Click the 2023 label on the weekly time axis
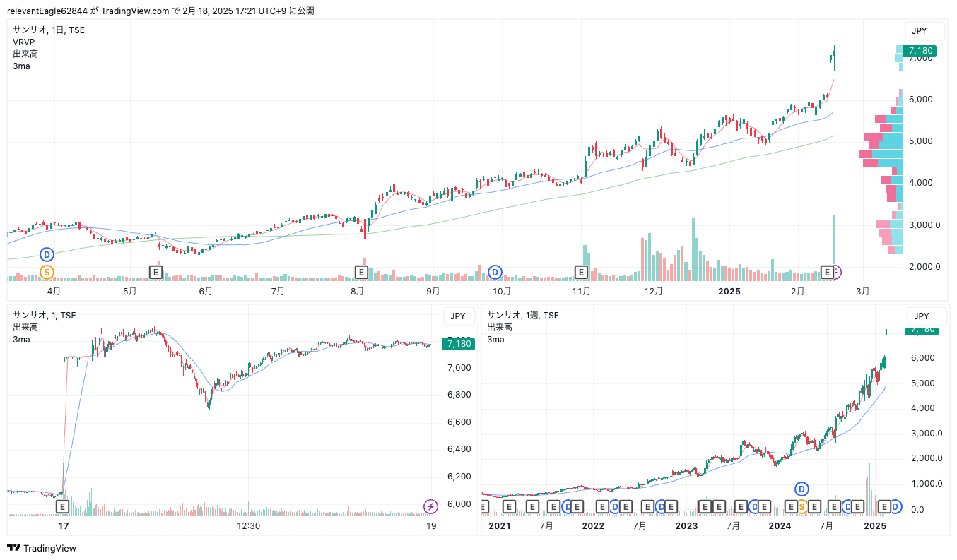The width and height of the screenshot is (957, 560). (x=686, y=525)
